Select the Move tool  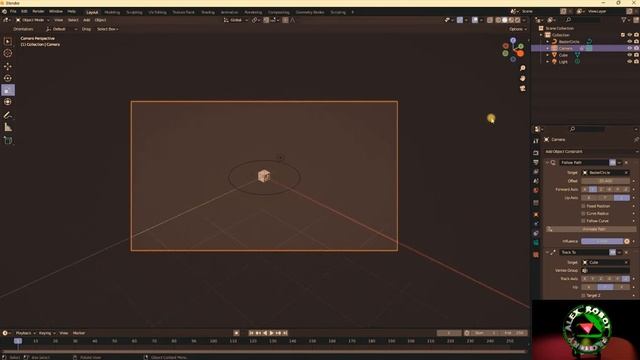[x=8, y=66]
